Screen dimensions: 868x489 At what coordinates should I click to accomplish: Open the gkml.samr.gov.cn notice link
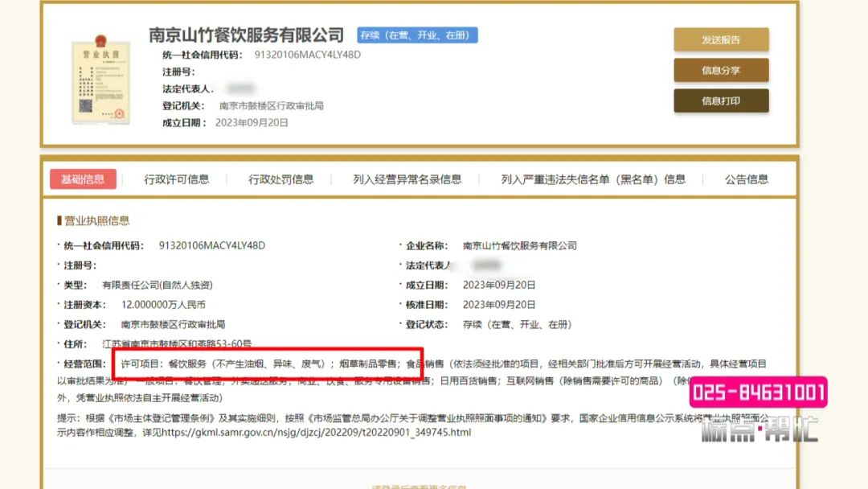click(316, 432)
